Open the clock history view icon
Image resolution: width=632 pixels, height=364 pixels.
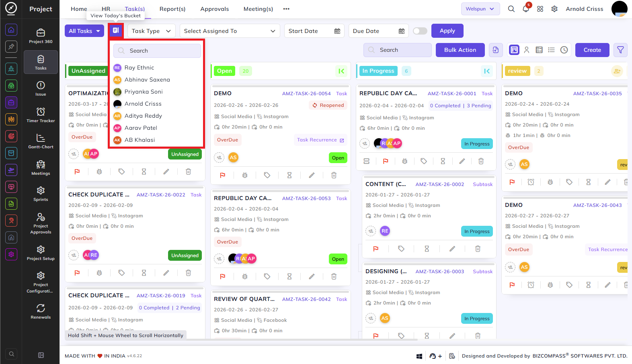(564, 50)
